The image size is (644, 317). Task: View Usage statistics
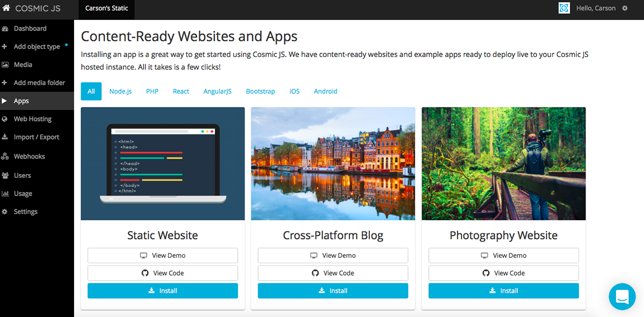(23, 193)
